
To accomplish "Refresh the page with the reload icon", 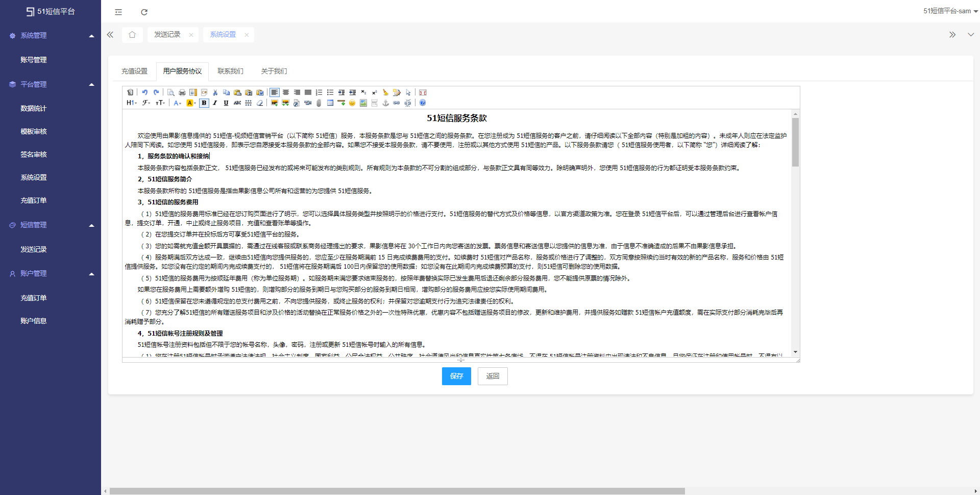I will point(144,12).
